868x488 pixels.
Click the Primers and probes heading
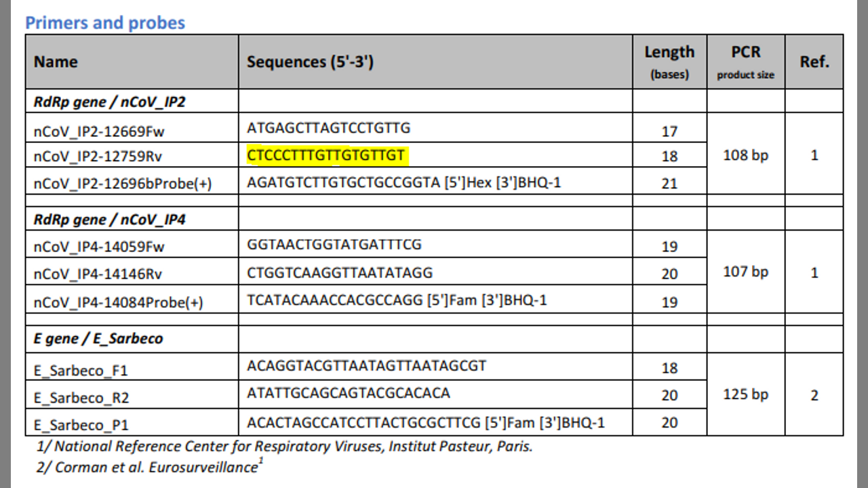[x=105, y=23]
